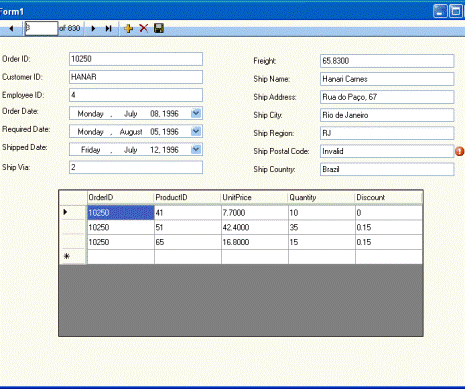The height and width of the screenshot is (389, 465).
Task: Click the Employee ID field
Action: pyautogui.click(x=136, y=95)
